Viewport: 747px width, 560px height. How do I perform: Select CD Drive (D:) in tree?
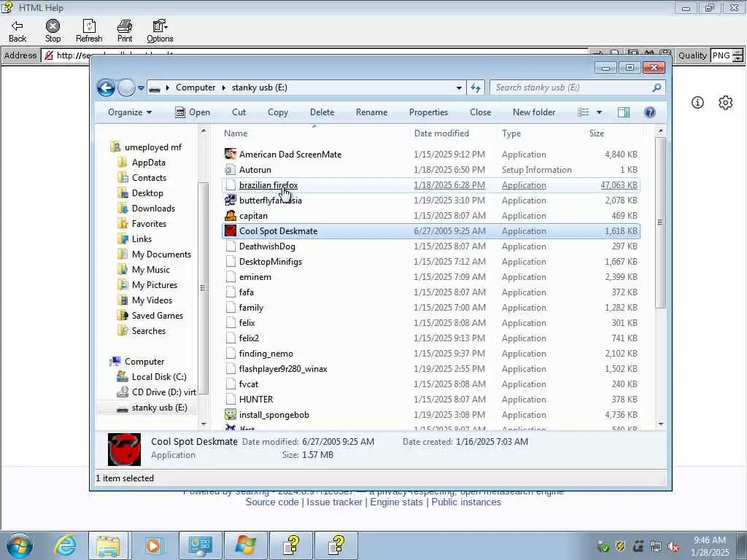[x=163, y=392]
